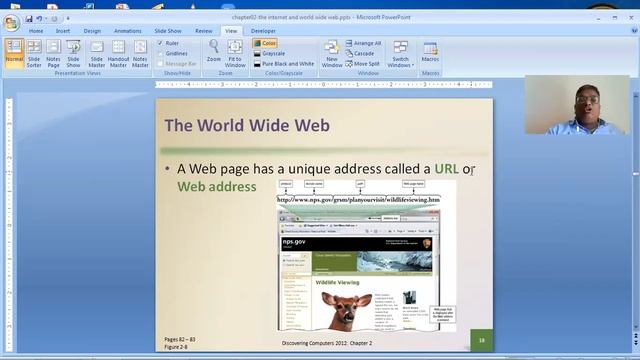Click the Figure 2-8 footer text
The image size is (640, 360).
tap(176, 347)
